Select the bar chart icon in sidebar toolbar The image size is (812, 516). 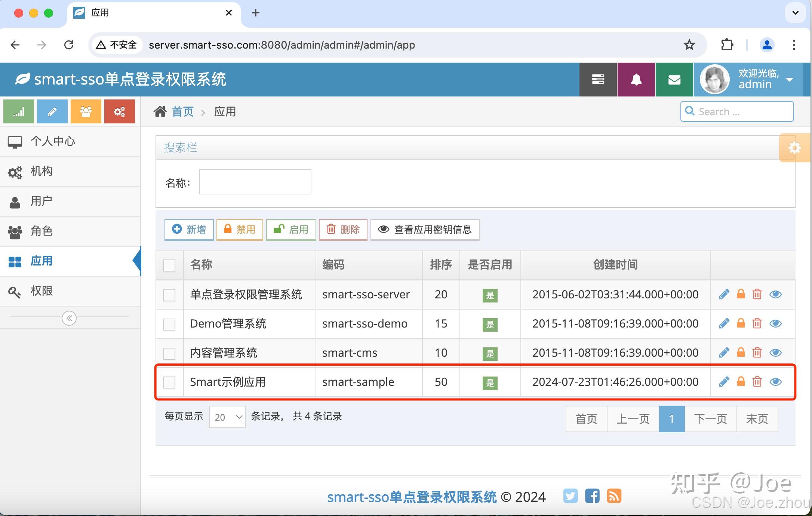coord(18,111)
